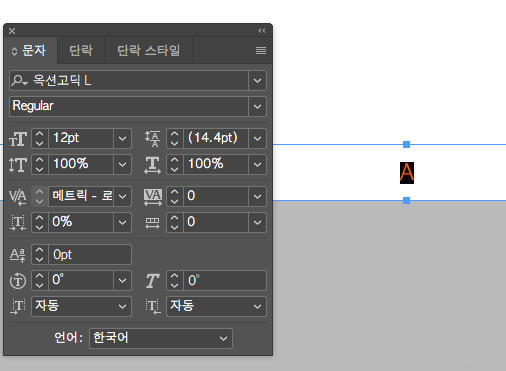Click the baseline shift stepper arrows
This screenshot has height=371, width=506.
click(40, 255)
